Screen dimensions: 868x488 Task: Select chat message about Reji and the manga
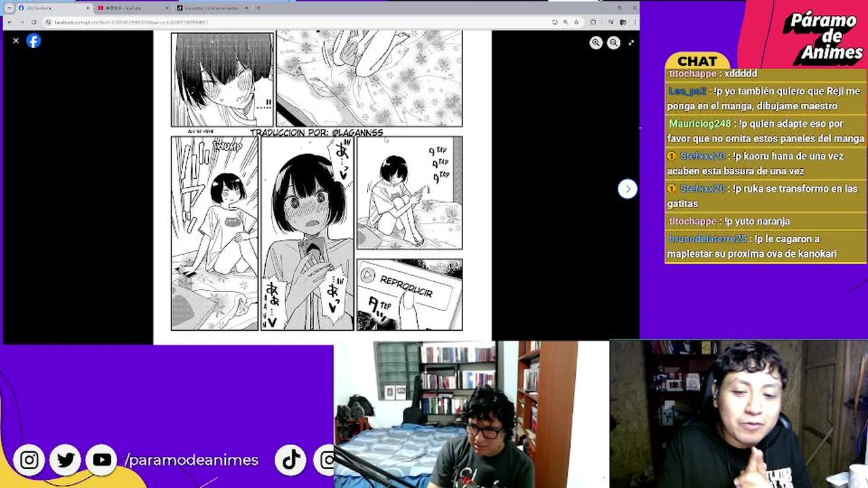point(765,98)
